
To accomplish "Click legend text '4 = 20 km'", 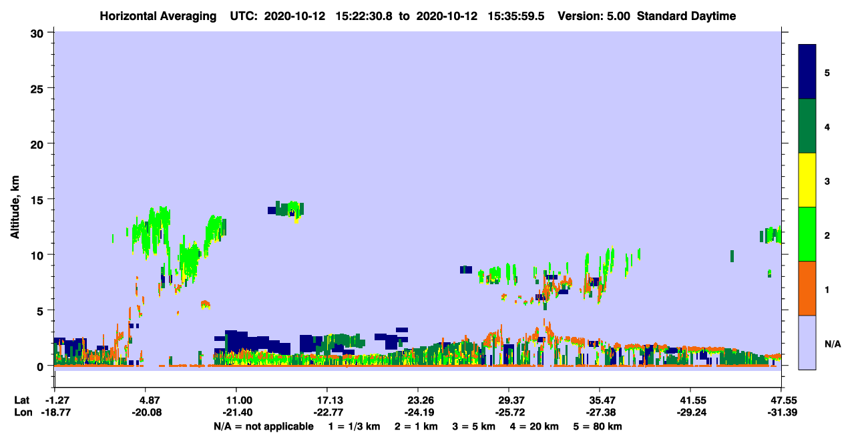I will [535, 426].
